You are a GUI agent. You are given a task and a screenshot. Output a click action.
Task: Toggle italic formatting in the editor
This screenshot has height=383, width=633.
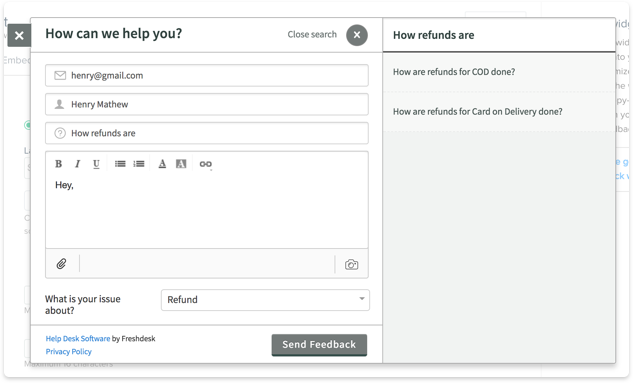click(x=78, y=164)
